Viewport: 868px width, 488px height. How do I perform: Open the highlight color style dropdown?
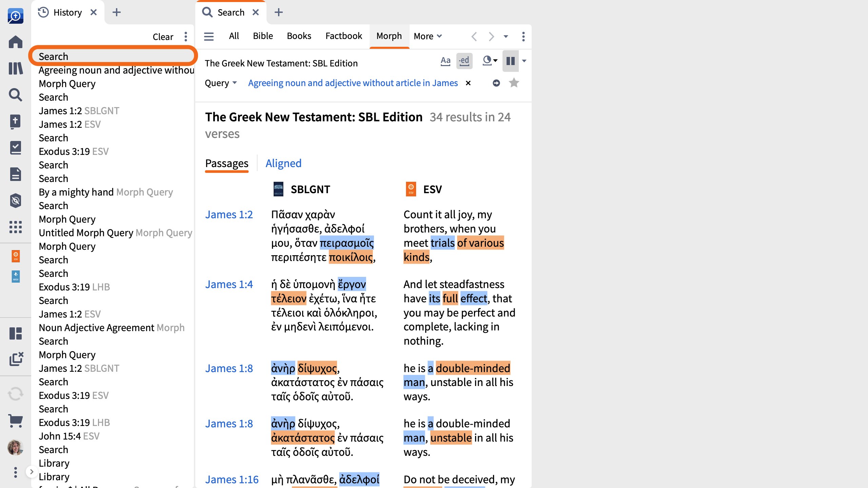[x=490, y=61]
